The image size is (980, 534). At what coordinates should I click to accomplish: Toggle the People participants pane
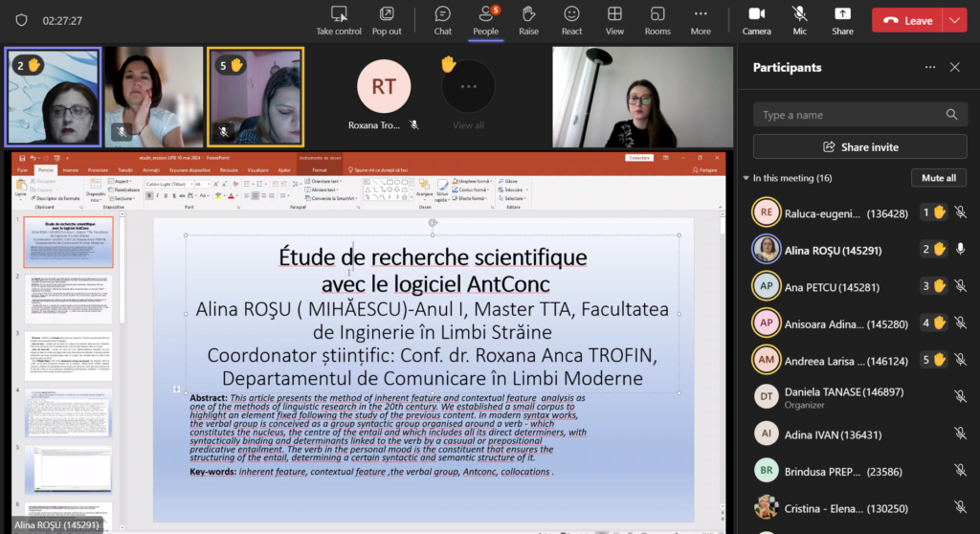(x=485, y=20)
